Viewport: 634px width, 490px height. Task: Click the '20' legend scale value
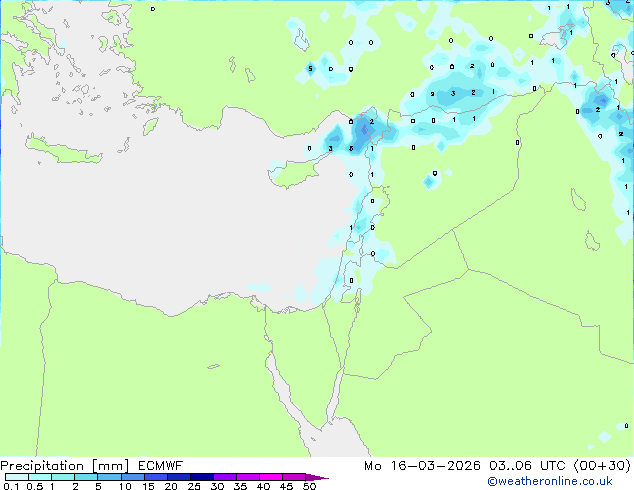pyautogui.click(x=171, y=486)
